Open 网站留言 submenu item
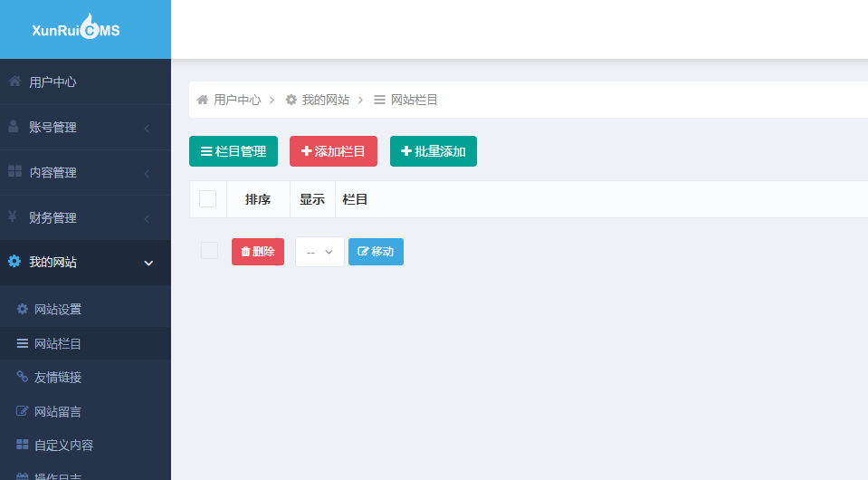 pyautogui.click(x=85, y=411)
